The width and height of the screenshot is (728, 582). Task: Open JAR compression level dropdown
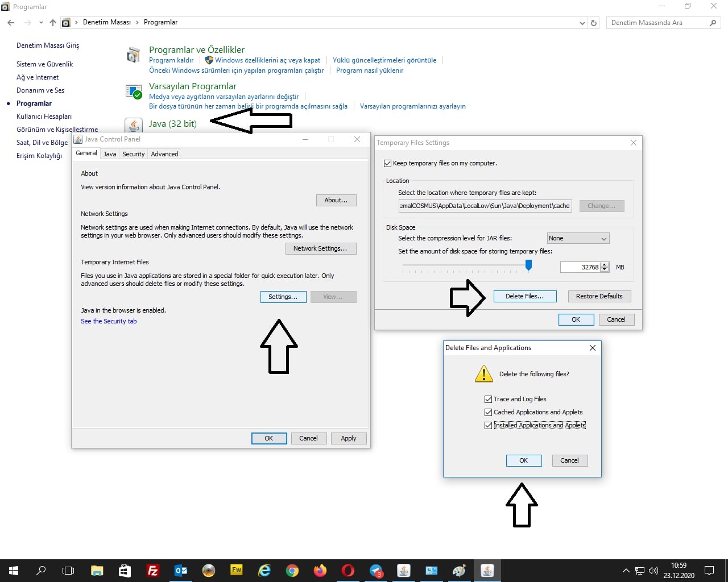click(578, 238)
